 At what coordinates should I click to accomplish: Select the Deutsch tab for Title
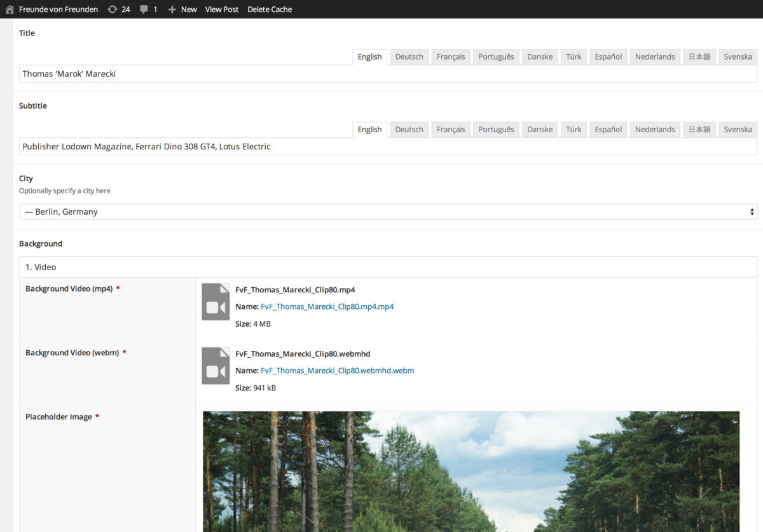point(409,57)
